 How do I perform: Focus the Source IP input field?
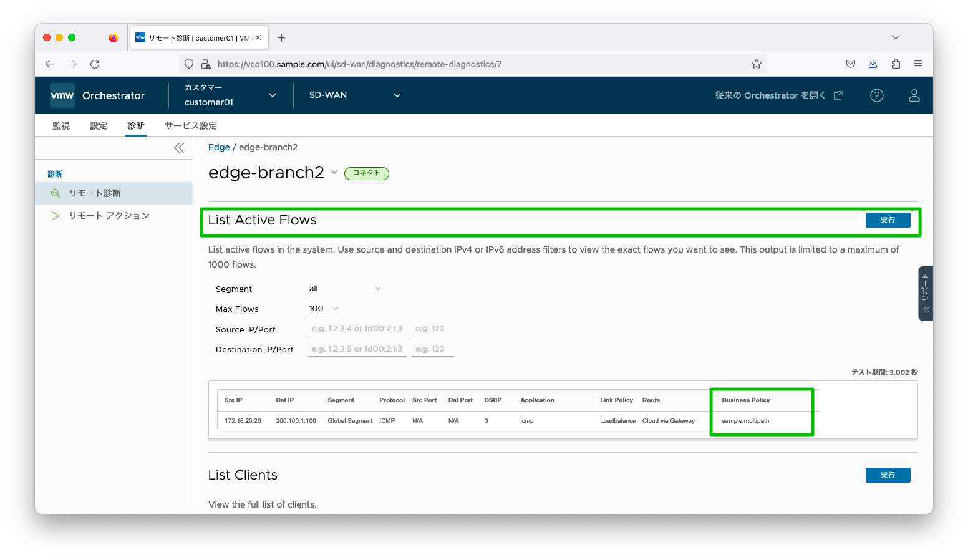357,329
